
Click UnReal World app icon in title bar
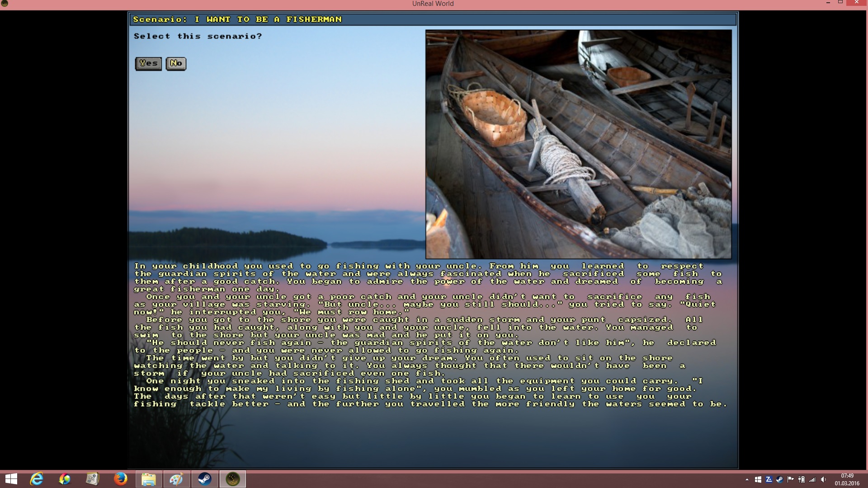pos(5,4)
